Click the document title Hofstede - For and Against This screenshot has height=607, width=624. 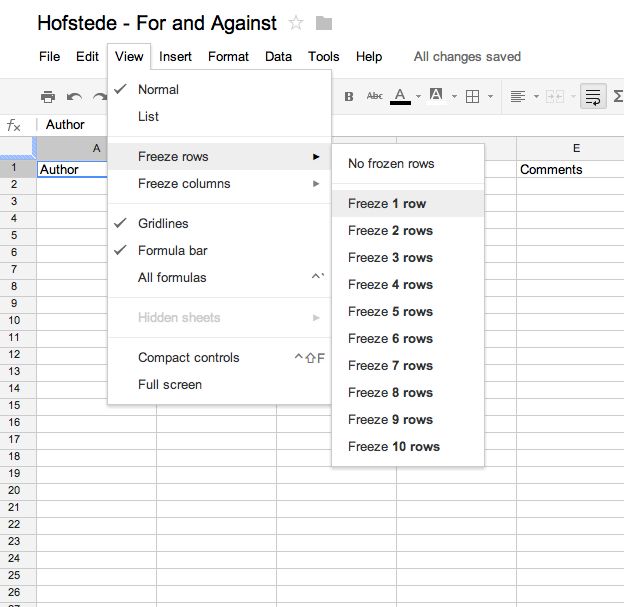coord(157,23)
